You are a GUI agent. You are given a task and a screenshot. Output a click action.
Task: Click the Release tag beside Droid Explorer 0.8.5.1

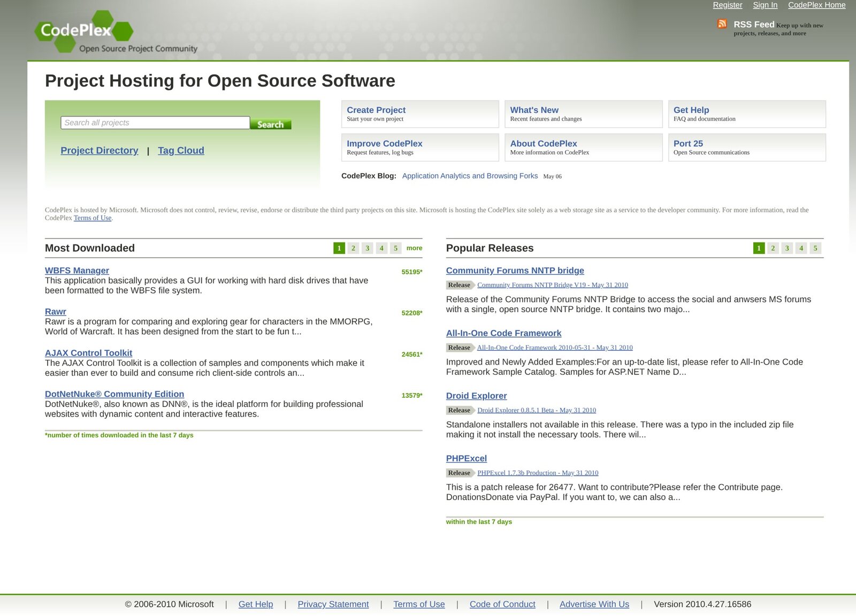460,410
